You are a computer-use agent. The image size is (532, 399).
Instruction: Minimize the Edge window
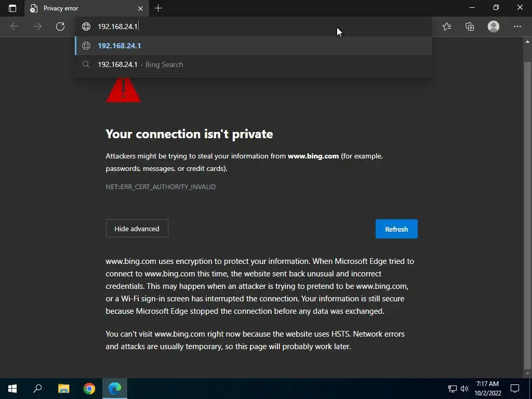click(x=472, y=7)
